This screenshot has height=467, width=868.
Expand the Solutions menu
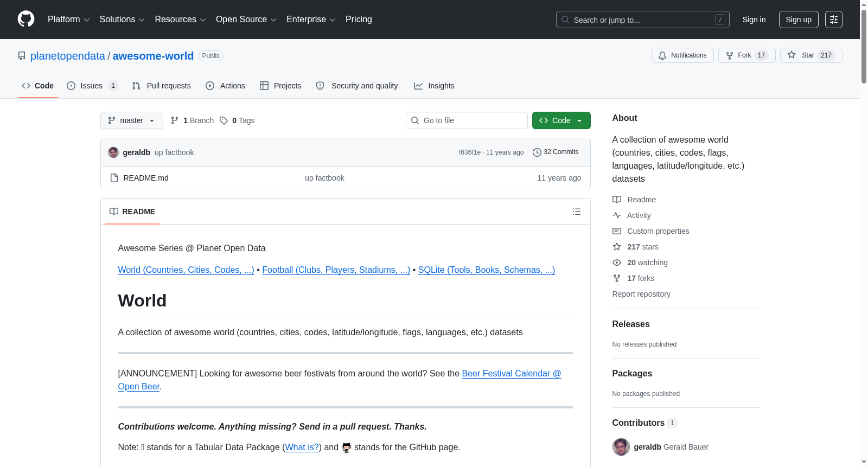(122, 20)
